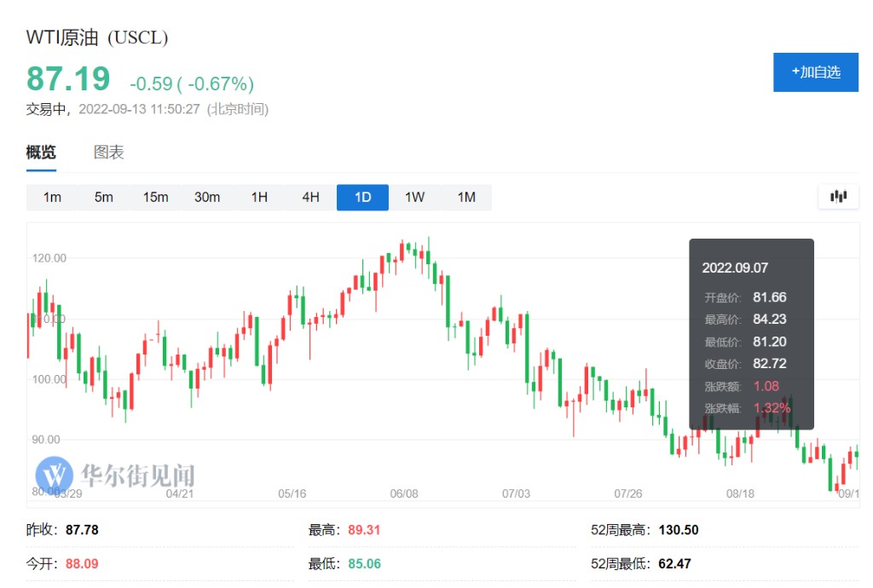Select the 1H timeframe
Screen dimensions: 873x588
tap(259, 198)
